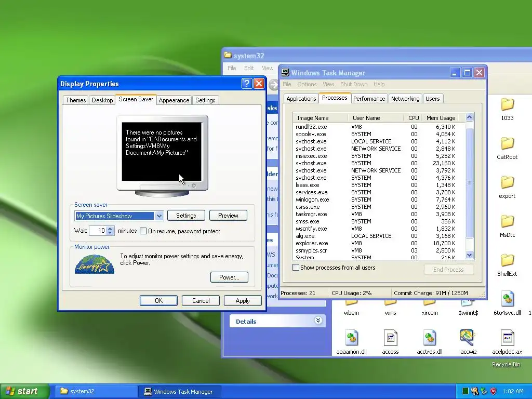
Task: Switch to the Appearance tab
Action: (174, 100)
